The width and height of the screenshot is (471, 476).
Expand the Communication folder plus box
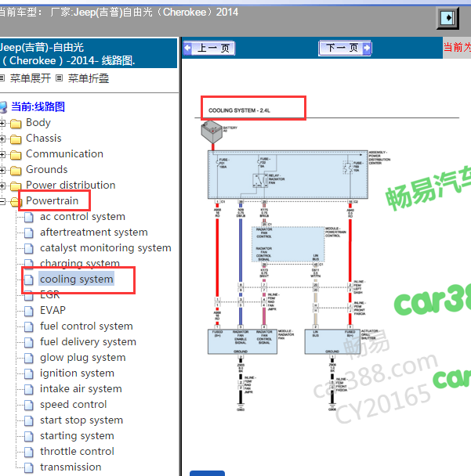click(2, 154)
